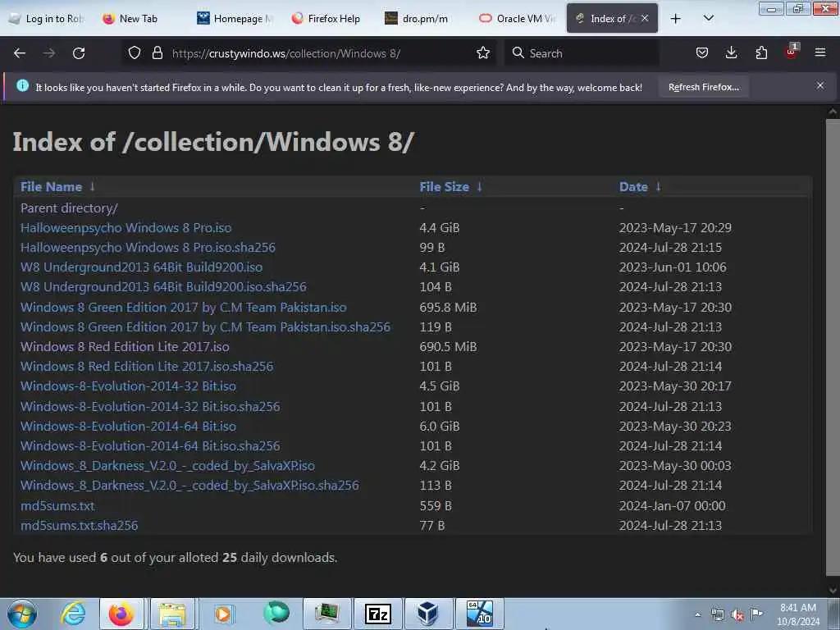Open the Pocket save icon

point(702,53)
